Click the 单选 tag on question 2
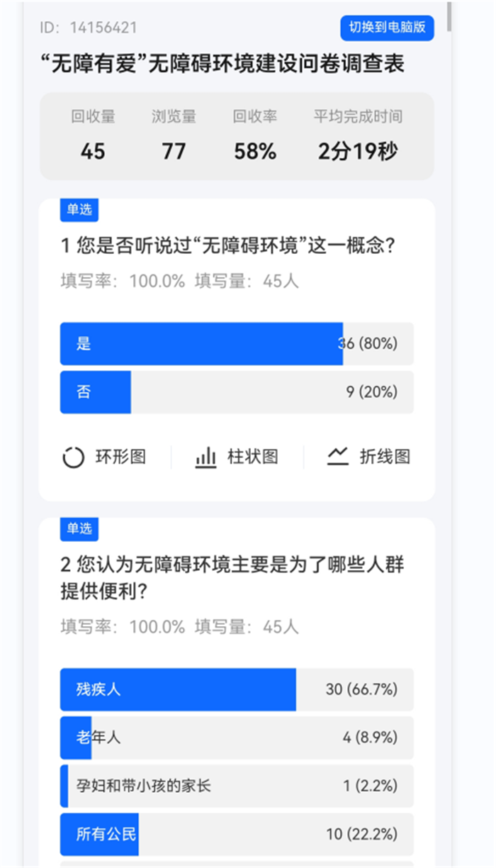This screenshot has width=496, height=868. tap(79, 528)
